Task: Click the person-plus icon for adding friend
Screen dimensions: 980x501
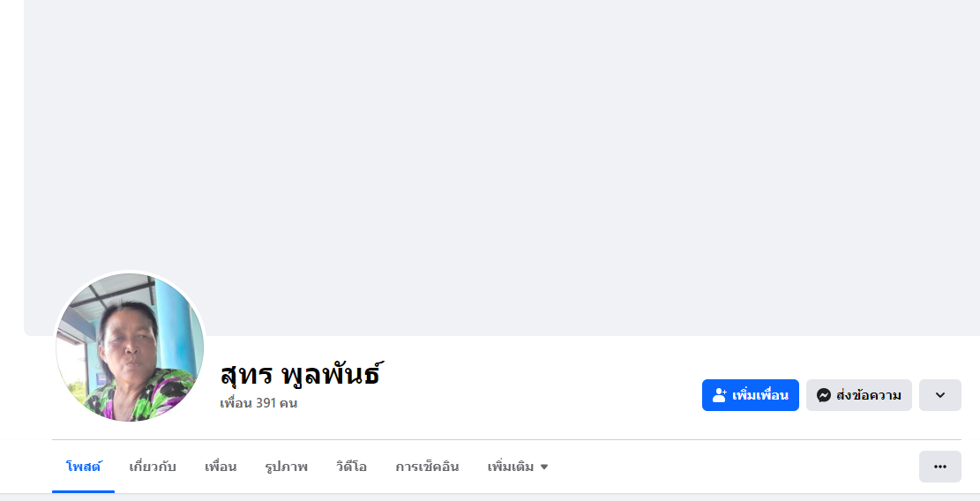Action: (719, 395)
